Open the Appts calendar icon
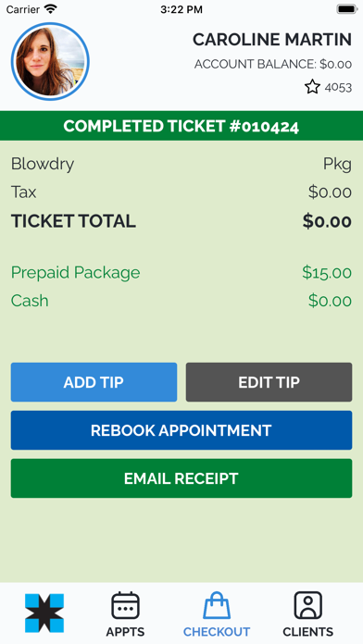The image size is (363, 644). click(125, 605)
